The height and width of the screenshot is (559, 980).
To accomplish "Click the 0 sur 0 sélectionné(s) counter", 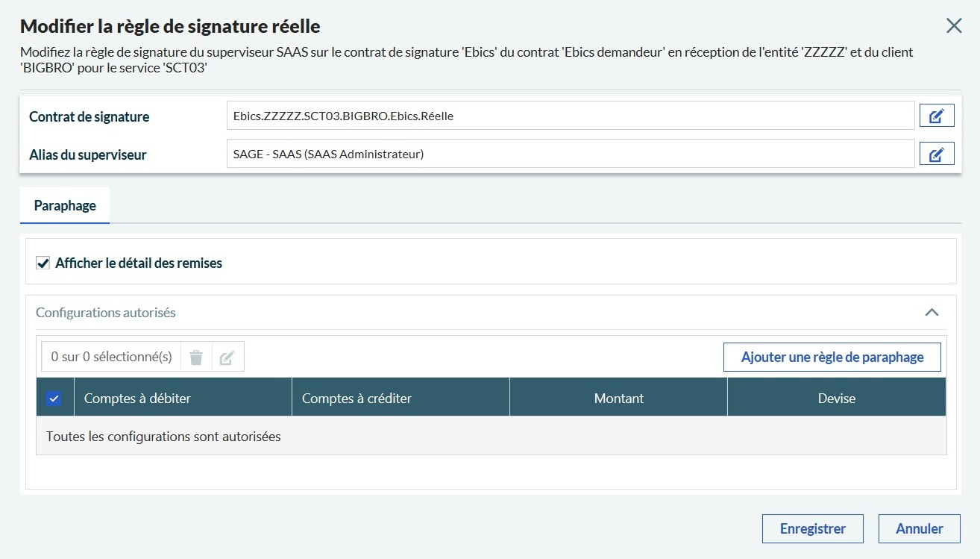I will [x=111, y=357].
